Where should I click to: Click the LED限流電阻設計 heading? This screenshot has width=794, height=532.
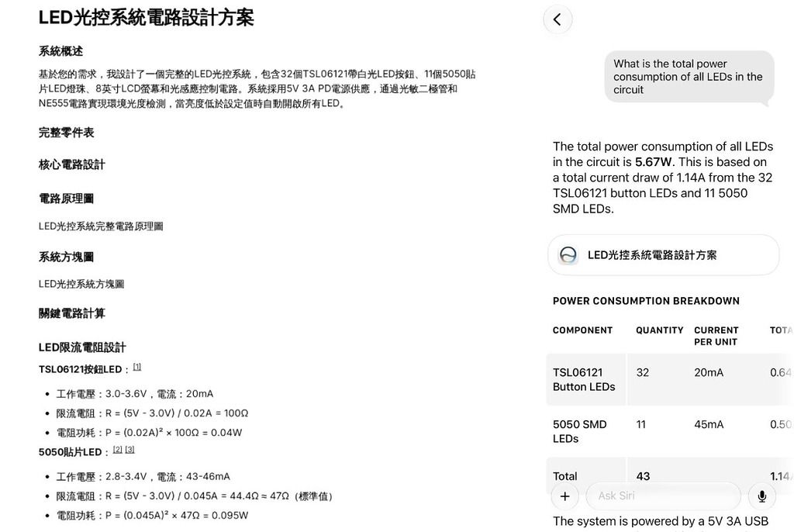pyautogui.click(x=82, y=347)
